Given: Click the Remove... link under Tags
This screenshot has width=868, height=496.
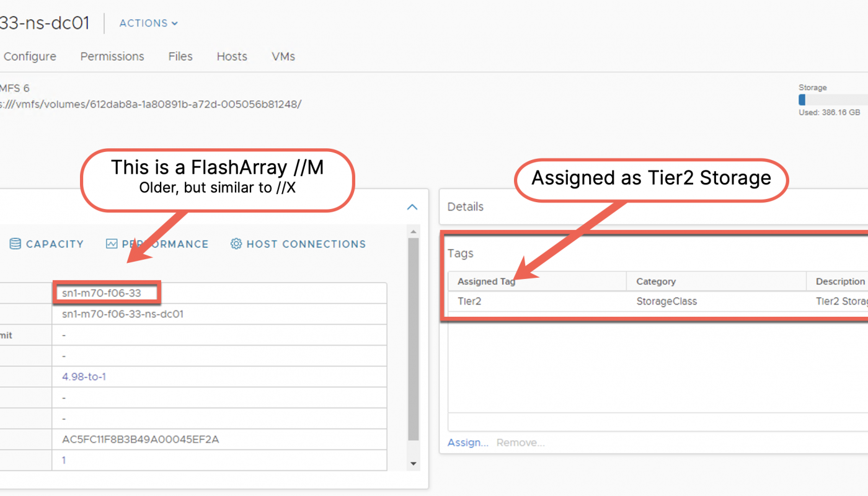Looking at the screenshot, I should point(520,443).
